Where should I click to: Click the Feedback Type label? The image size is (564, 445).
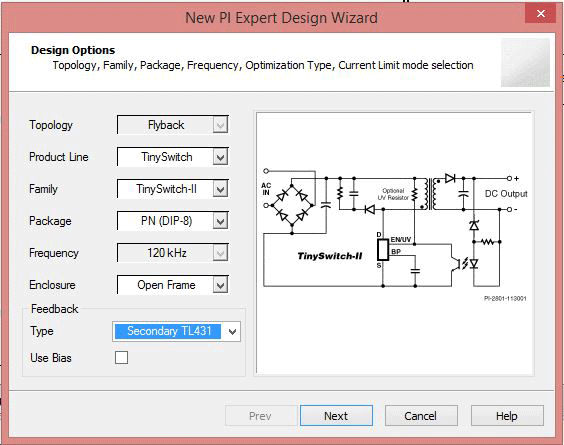click(42, 331)
